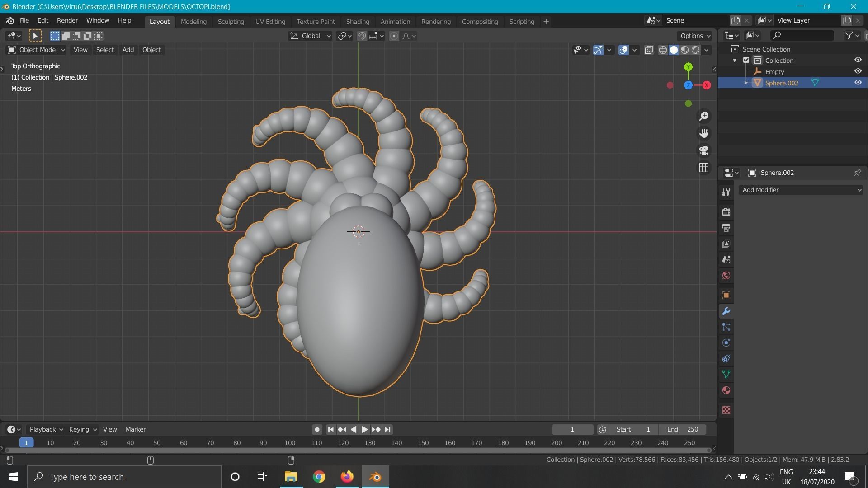Open the Options dropdown
This screenshot has height=488, width=868.
click(695, 36)
